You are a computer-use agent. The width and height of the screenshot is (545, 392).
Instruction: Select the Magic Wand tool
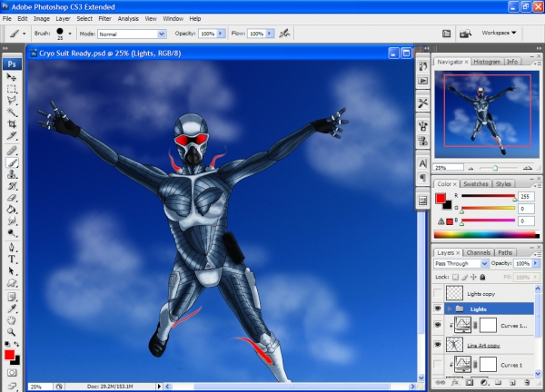click(12, 113)
